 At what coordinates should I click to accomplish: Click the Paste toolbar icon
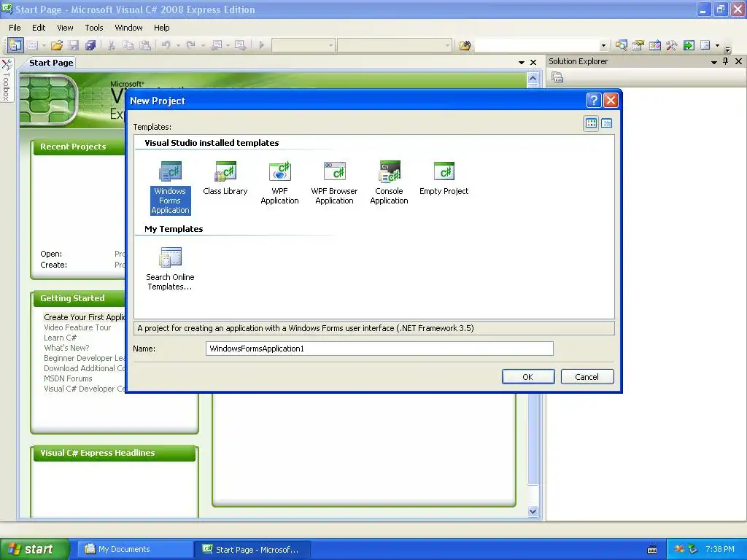[x=145, y=45]
